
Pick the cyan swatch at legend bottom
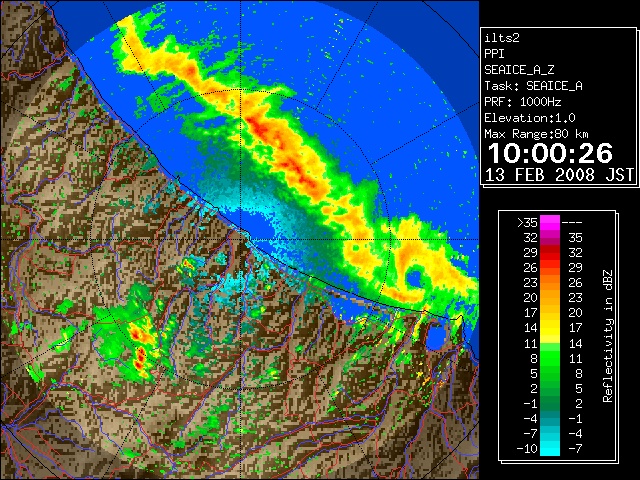click(550, 448)
